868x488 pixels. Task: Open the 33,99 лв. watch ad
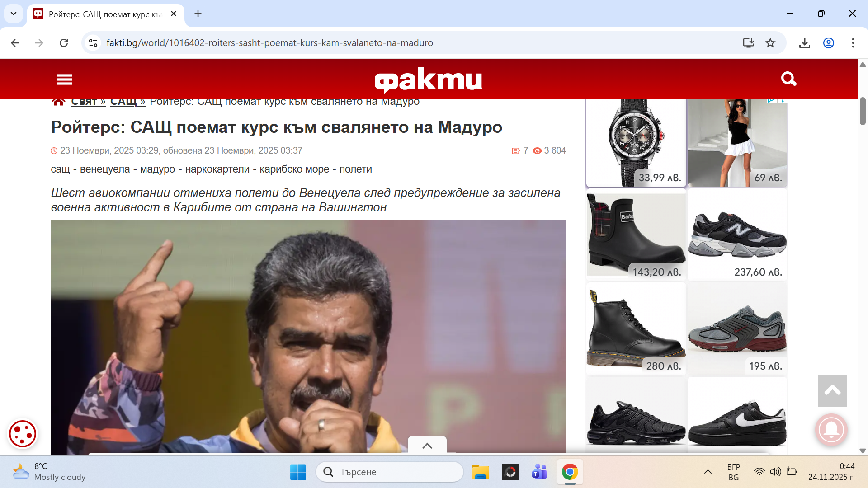[636, 142]
